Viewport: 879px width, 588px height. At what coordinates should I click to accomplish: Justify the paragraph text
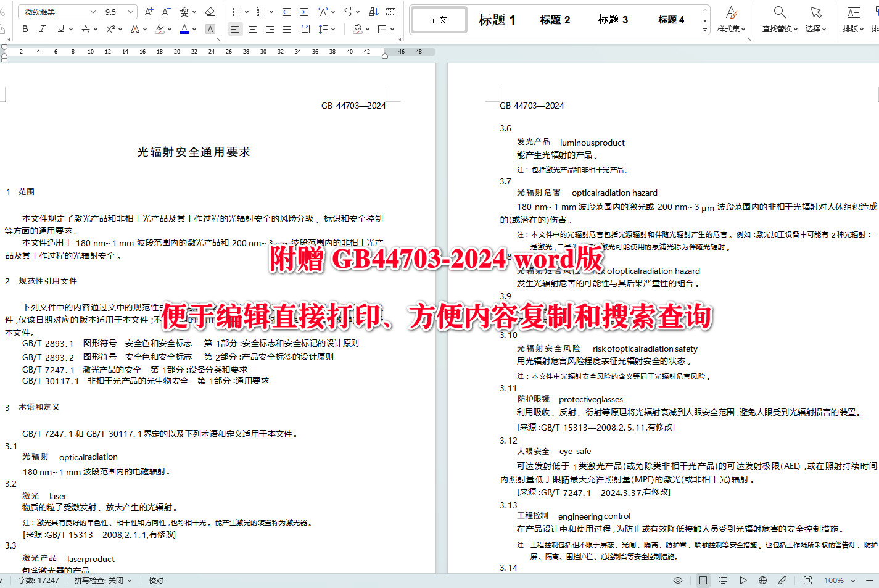coord(287,29)
